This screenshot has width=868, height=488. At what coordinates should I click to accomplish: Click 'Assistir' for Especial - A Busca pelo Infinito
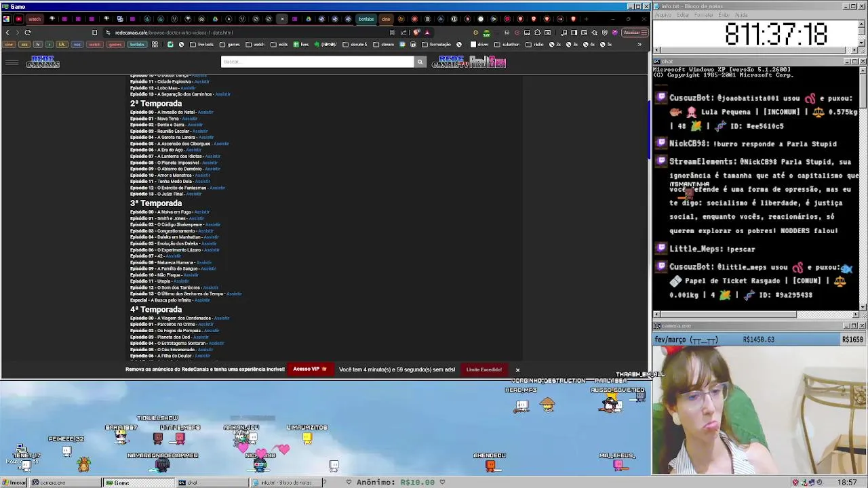[202, 300]
